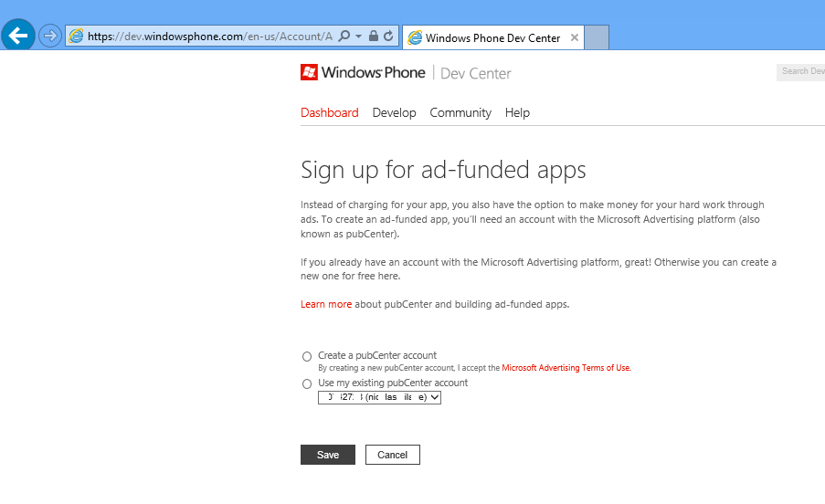Click the browser Back arrow button
Viewport: 825px width, 504px height.
[x=18, y=36]
